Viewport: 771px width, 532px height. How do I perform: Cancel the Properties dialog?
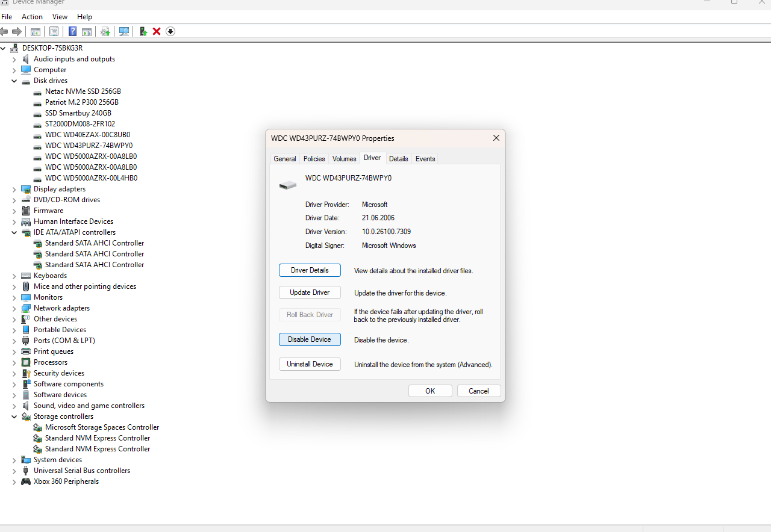[x=479, y=391]
